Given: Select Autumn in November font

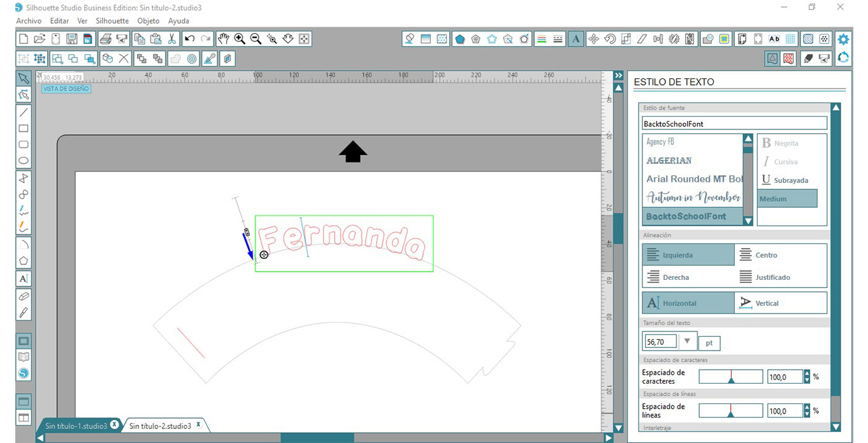Looking at the screenshot, I should tap(693, 198).
